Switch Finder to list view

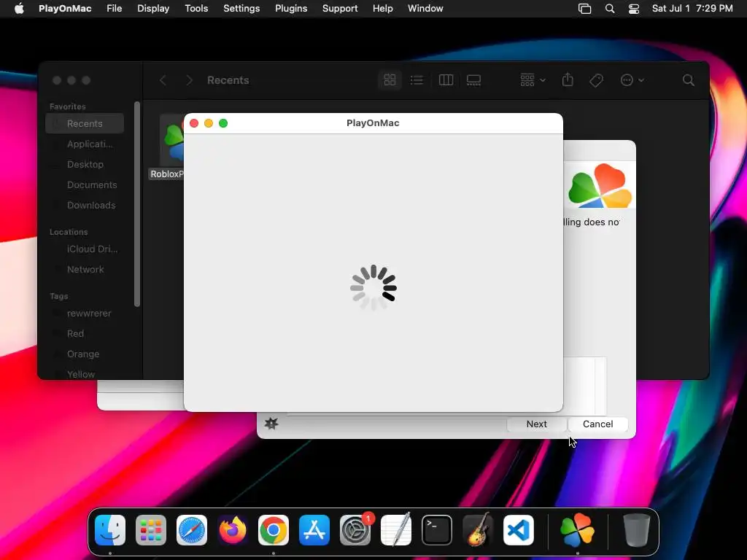point(417,80)
